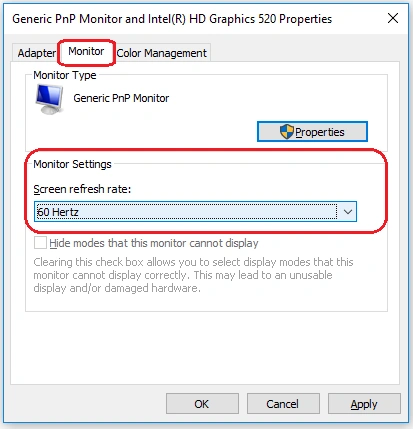Expand the screen refresh rate dropdown arrow

[348, 212]
